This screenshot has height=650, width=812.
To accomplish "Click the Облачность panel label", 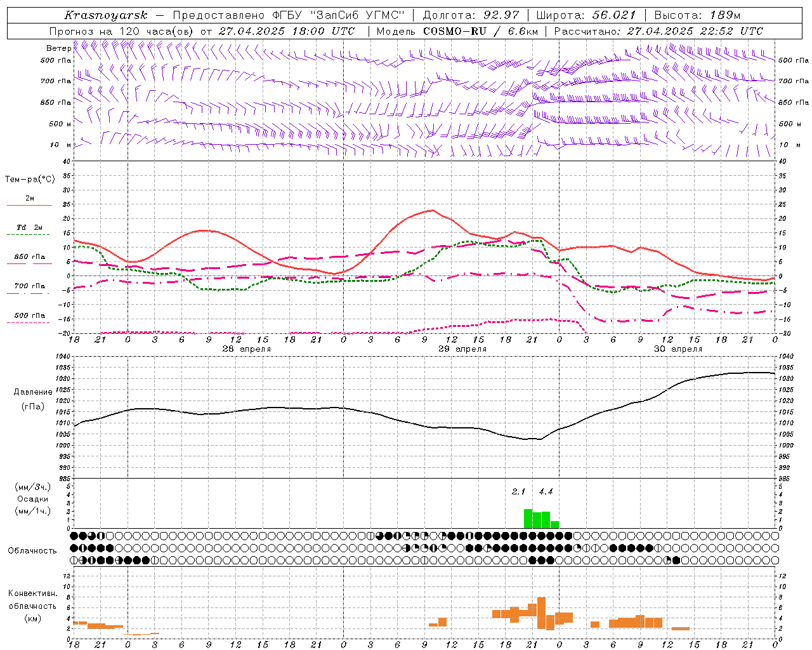I will click(33, 551).
